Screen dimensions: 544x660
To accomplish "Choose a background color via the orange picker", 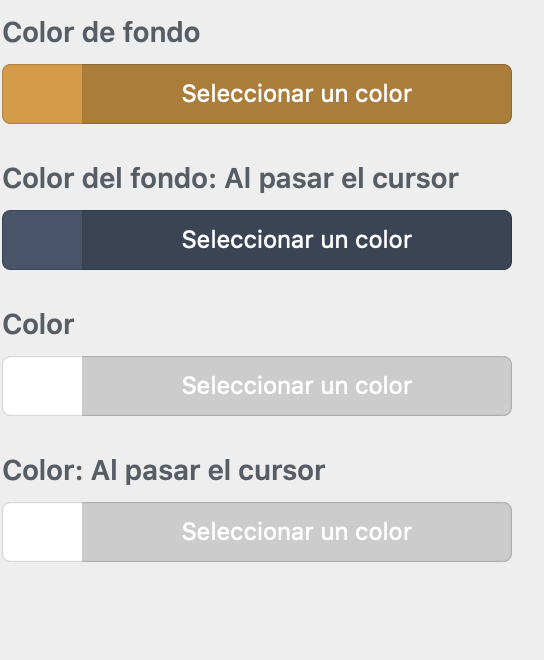I will [x=257, y=94].
